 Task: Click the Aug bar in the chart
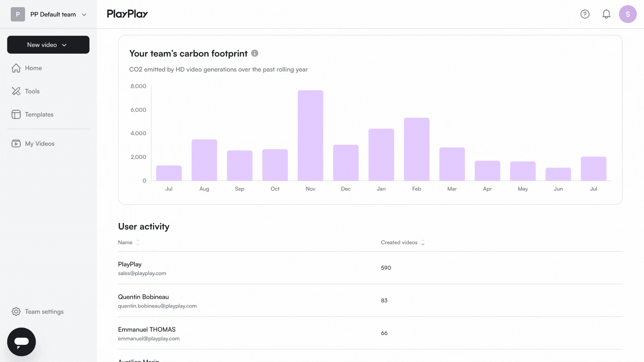[204, 160]
